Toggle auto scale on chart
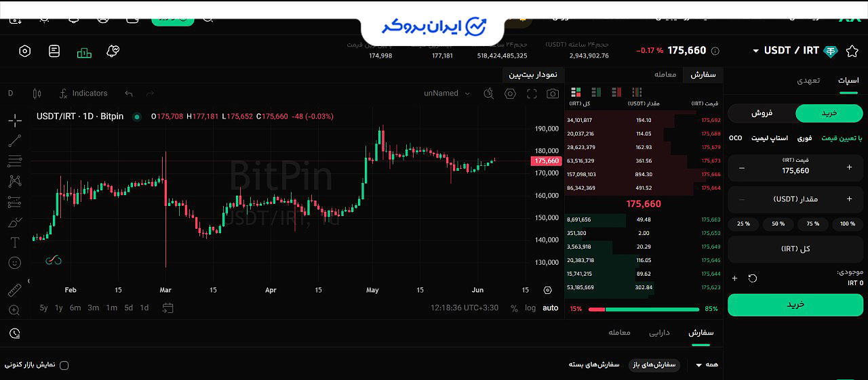 551,308
